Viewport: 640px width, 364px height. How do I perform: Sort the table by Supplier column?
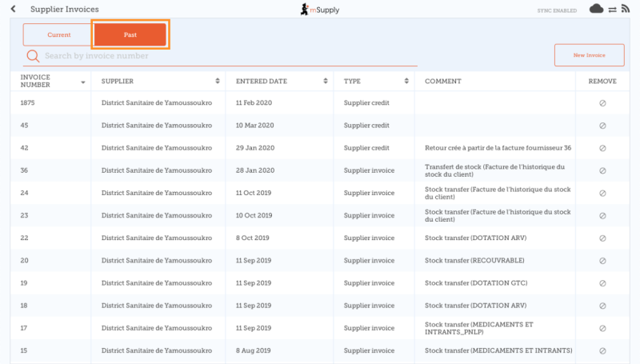coord(217,82)
